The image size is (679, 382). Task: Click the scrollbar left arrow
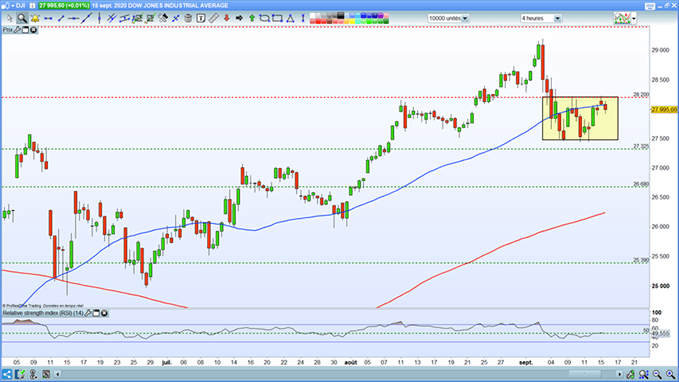click(x=58, y=374)
